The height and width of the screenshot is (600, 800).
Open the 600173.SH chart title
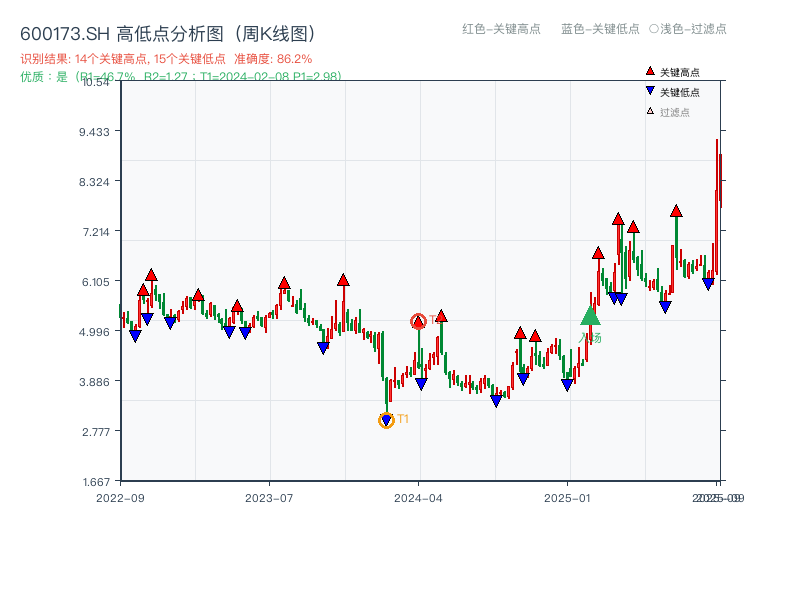[60, 32]
